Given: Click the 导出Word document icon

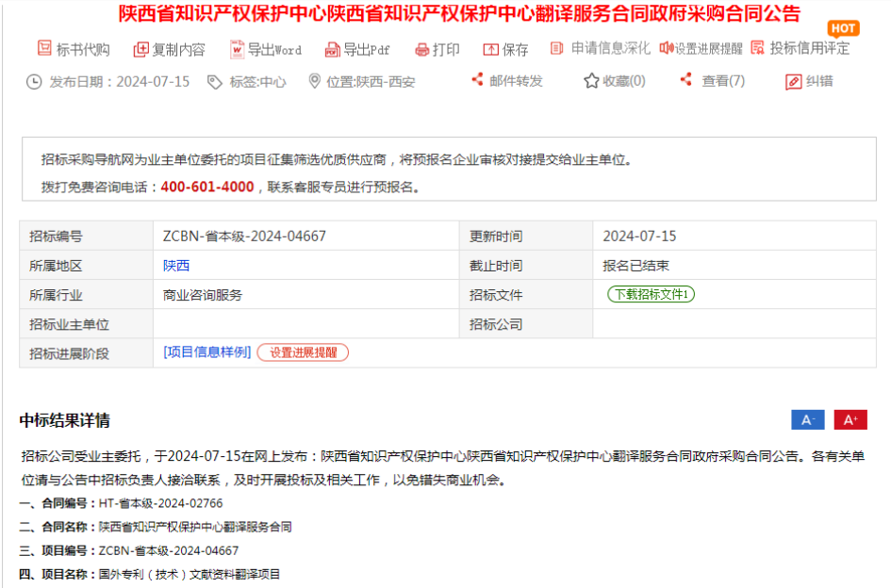Looking at the screenshot, I should [237, 49].
